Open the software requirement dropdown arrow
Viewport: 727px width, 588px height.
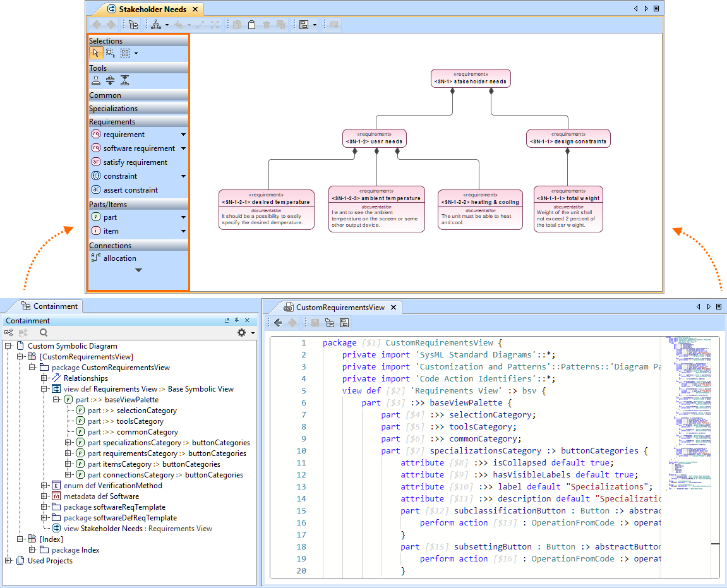[x=183, y=148]
